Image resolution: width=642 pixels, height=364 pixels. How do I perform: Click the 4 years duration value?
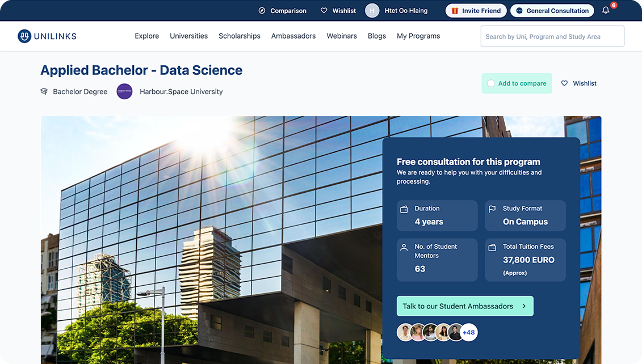[429, 222]
